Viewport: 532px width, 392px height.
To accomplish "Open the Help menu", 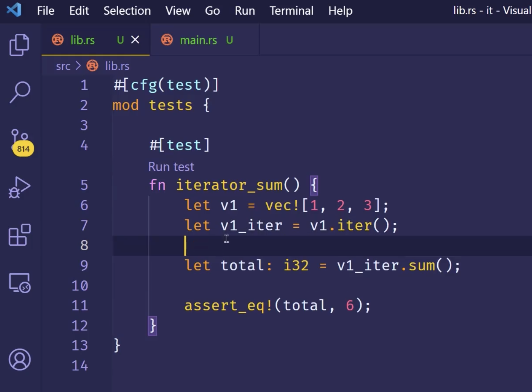I will [x=340, y=11].
